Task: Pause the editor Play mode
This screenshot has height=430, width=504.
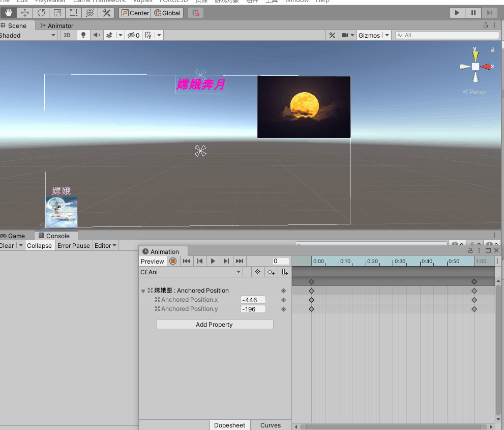Action: pos(473,13)
